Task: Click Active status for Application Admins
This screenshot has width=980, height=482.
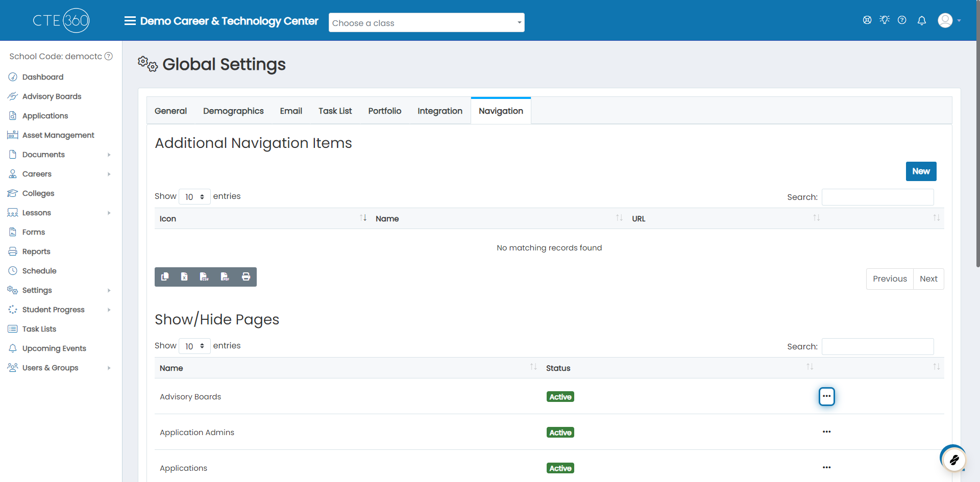Action: pyautogui.click(x=560, y=433)
